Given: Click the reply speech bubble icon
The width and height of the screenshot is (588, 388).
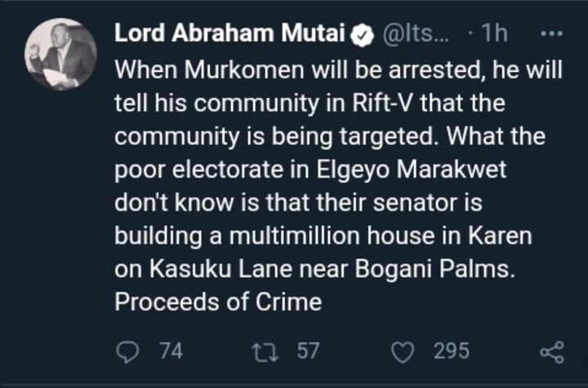Looking at the screenshot, I should click(x=128, y=351).
